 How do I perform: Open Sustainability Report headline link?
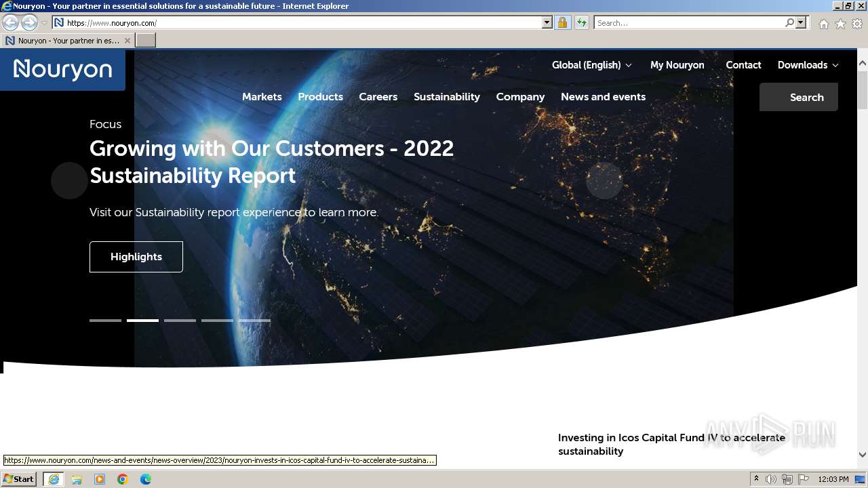click(x=271, y=162)
